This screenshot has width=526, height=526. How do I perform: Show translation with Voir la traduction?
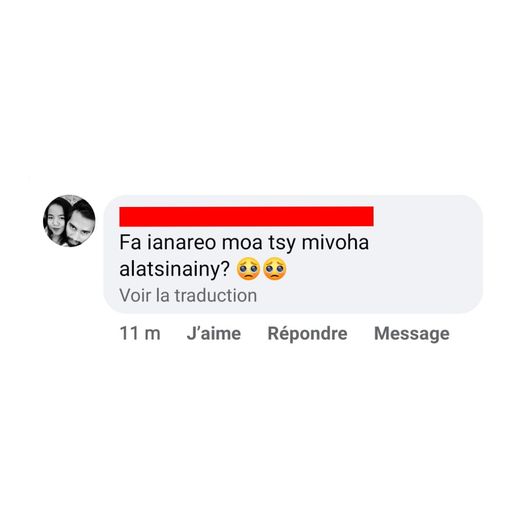coord(188,296)
